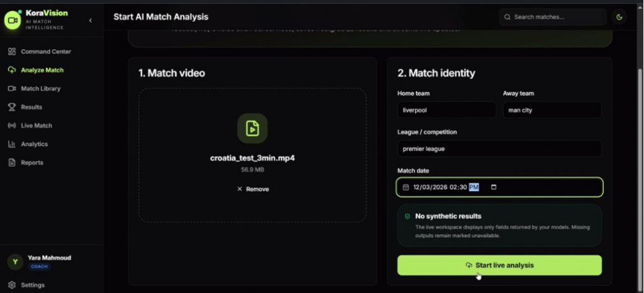644x293 pixels.
Task: Click the shield icon in No synthetic results
Action: pos(408,216)
